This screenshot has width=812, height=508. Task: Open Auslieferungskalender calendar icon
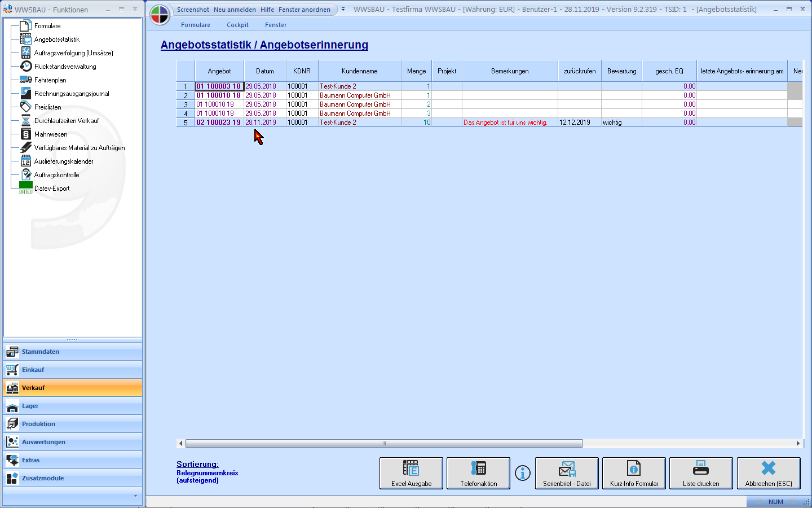26,161
